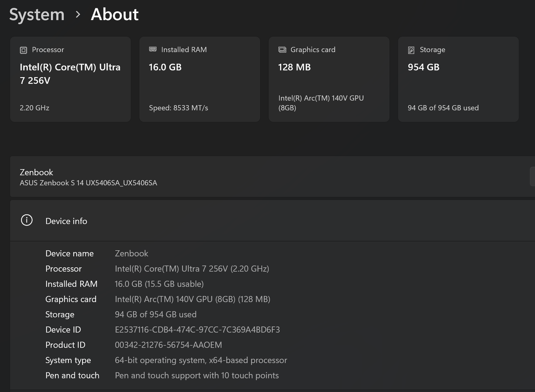Select the Device ID value E2537116-CDB4-474C-97CC-7C369A4BD6F3
The height and width of the screenshot is (392, 535).
(197, 330)
